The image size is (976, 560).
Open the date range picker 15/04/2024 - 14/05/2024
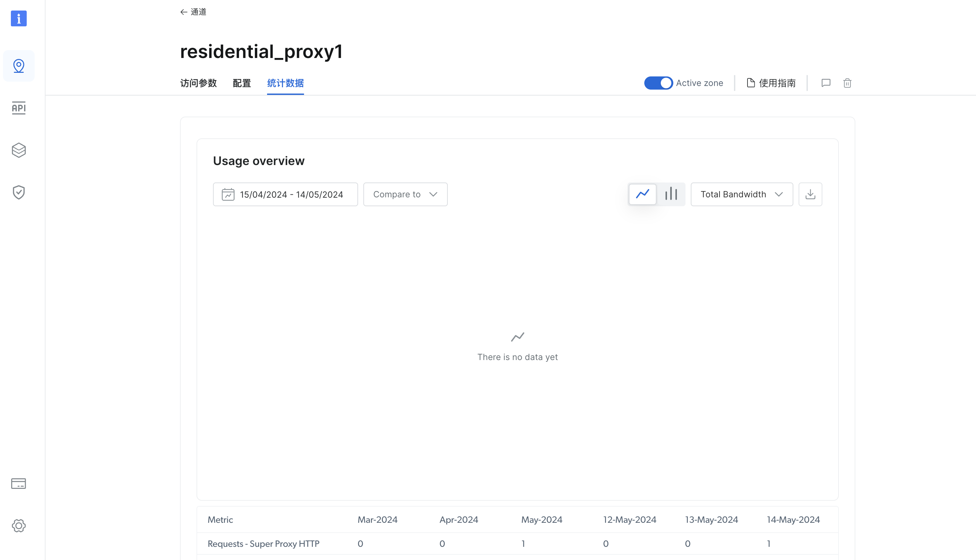point(285,194)
